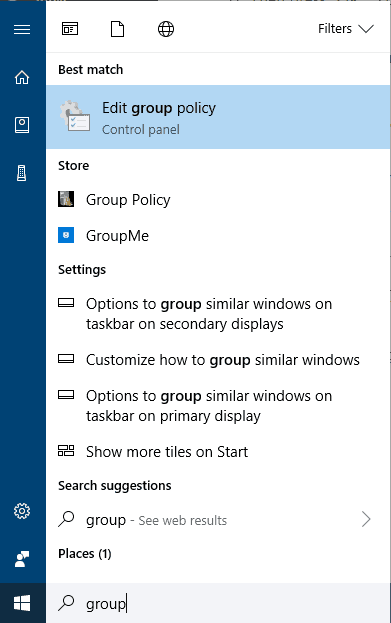The height and width of the screenshot is (623, 391).
Task: Select group - See web results suggestion
Action: (x=218, y=520)
